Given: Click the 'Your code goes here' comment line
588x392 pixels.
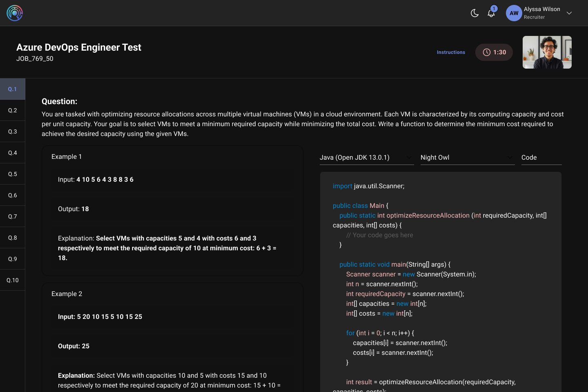Looking at the screenshot, I should pyautogui.click(x=379, y=235).
